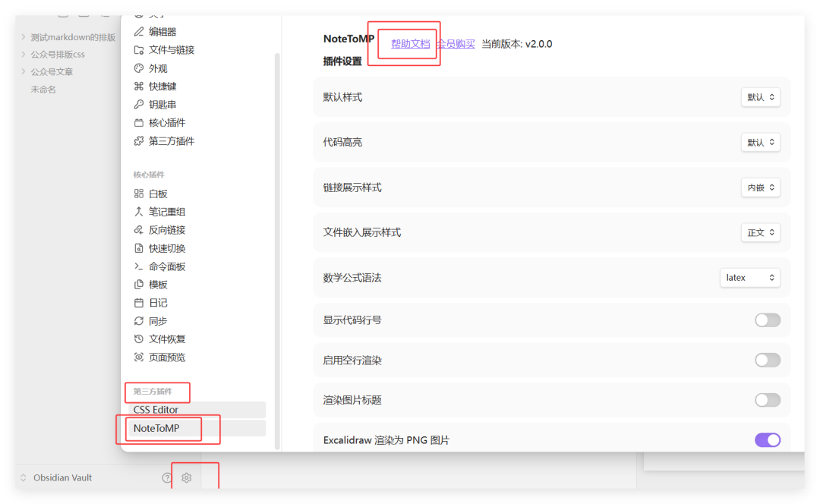Turn on 启用空行渲染 switch
820x504 pixels.
(767, 360)
